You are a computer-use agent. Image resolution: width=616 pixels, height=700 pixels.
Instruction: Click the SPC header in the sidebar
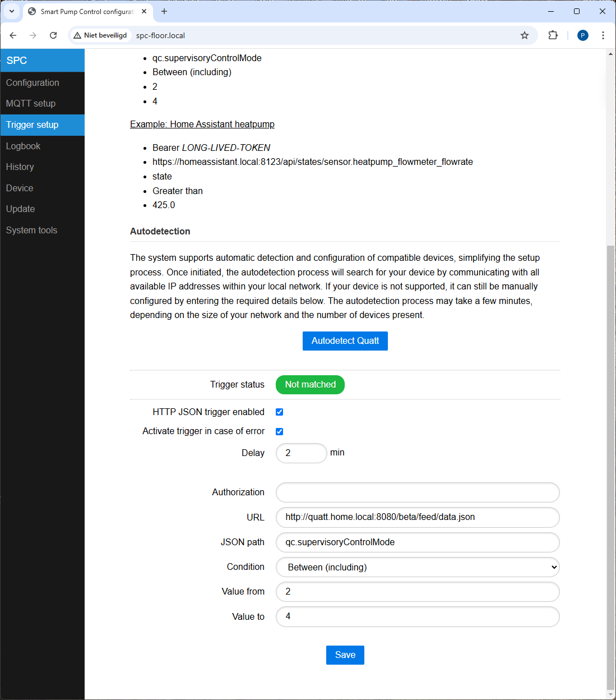point(43,61)
